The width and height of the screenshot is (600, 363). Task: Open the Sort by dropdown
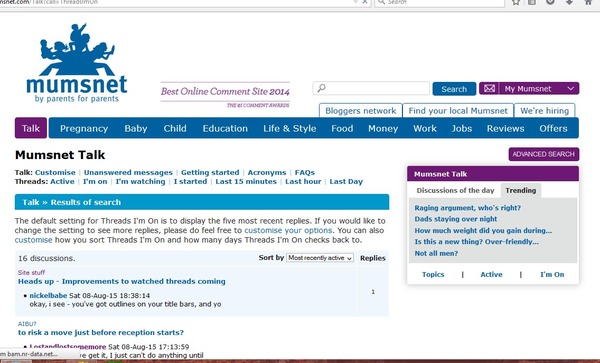click(320, 258)
